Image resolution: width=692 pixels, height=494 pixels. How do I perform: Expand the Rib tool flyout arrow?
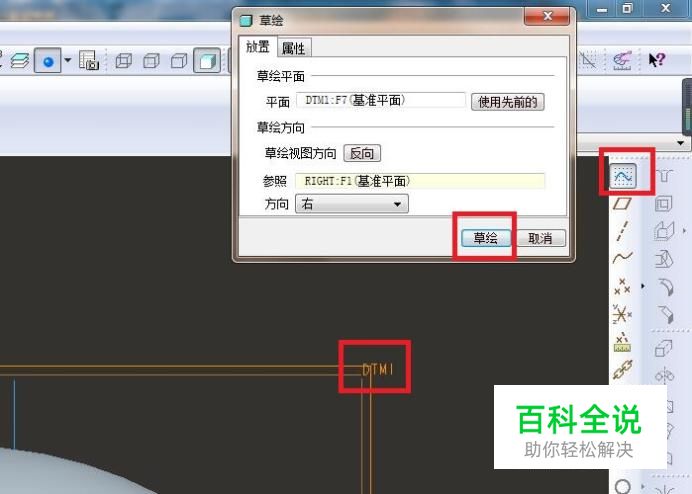click(x=684, y=230)
